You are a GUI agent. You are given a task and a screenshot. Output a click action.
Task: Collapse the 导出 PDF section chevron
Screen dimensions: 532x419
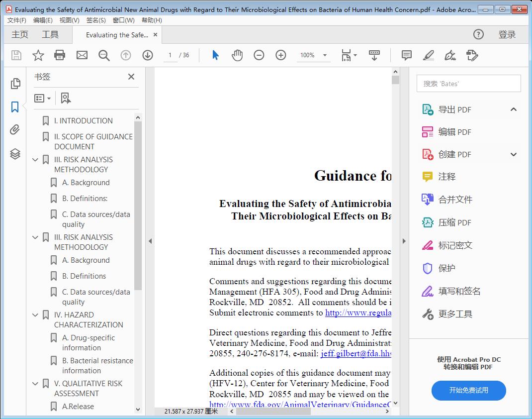[x=514, y=109]
